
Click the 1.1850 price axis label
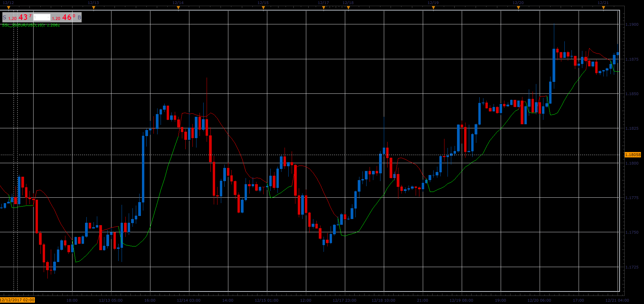tap(632, 94)
